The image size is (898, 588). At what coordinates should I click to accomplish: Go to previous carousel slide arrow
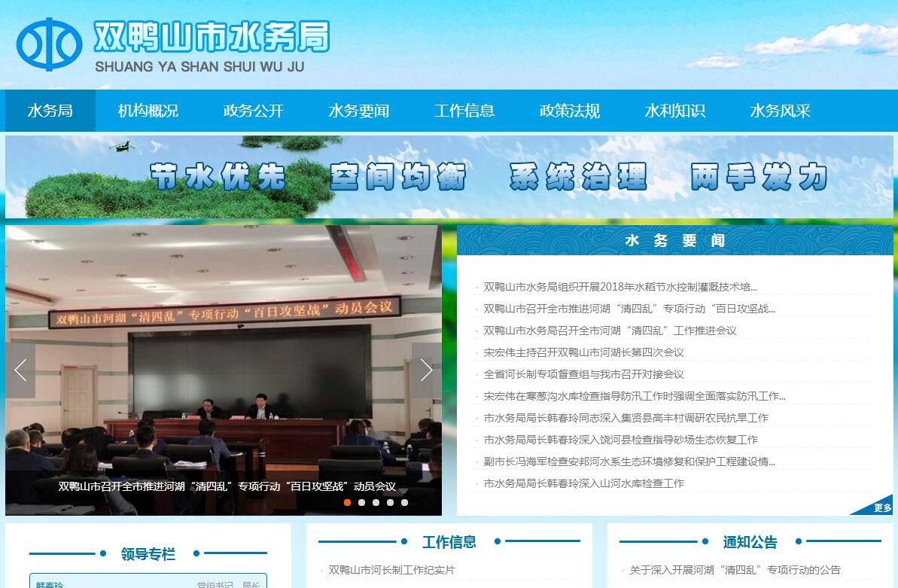click(20, 370)
